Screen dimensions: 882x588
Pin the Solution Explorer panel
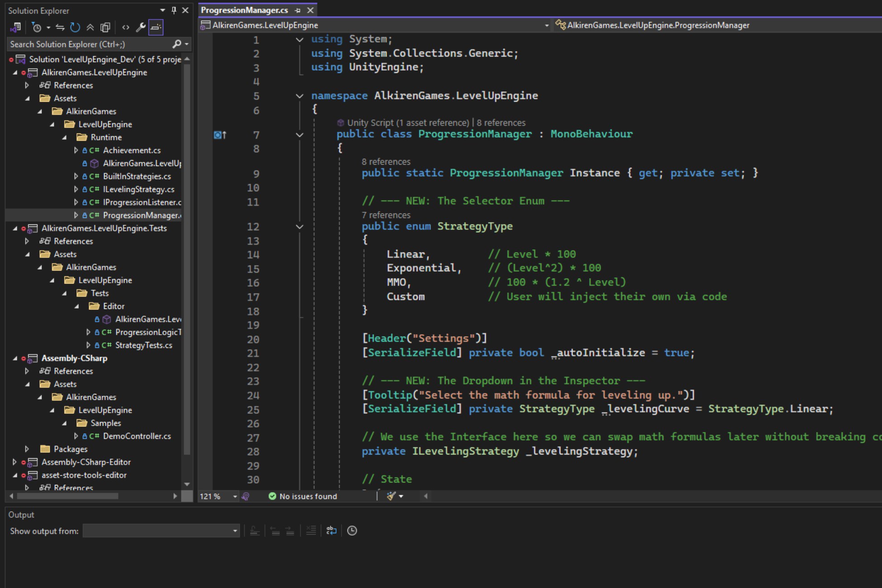(173, 10)
